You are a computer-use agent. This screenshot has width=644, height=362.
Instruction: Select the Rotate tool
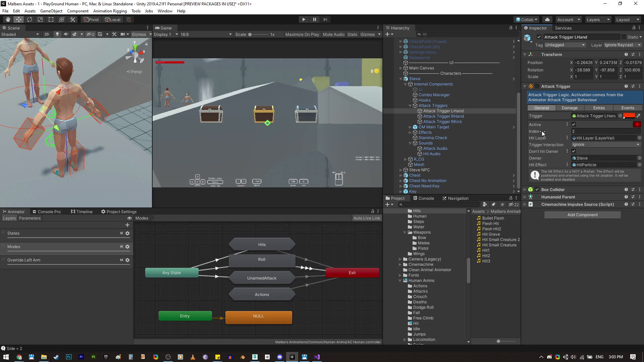coord(30,19)
